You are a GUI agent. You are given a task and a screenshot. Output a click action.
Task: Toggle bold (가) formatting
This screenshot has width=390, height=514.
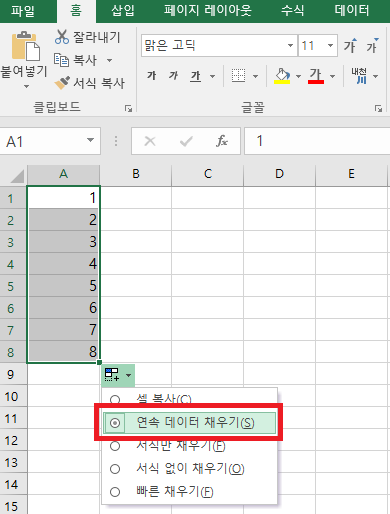point(152,76)
